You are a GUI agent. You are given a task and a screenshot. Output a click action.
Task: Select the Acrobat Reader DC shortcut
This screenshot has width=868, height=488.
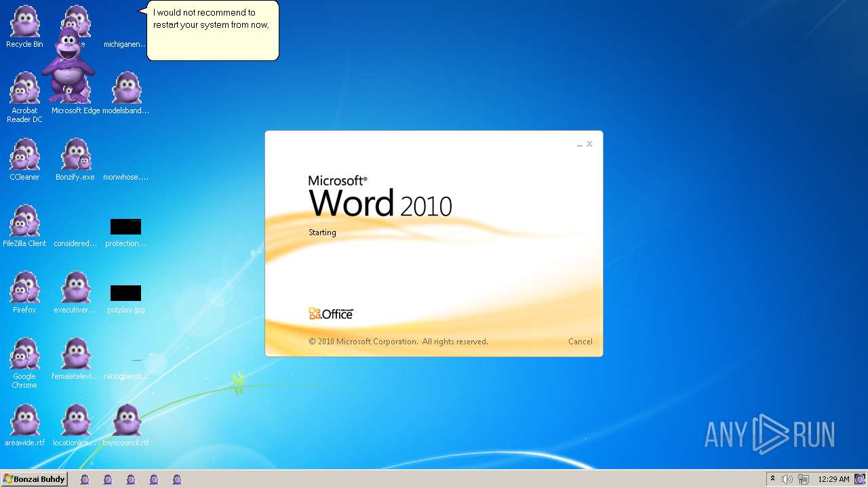24,98
